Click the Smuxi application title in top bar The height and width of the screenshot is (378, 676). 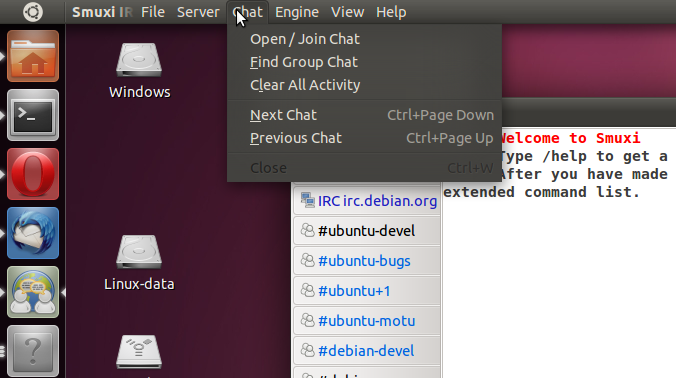[x=102, y=12]
